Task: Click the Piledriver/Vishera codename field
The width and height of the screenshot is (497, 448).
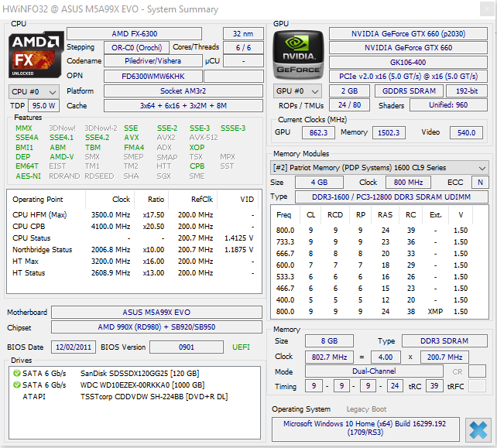Action: coord(153,61)
